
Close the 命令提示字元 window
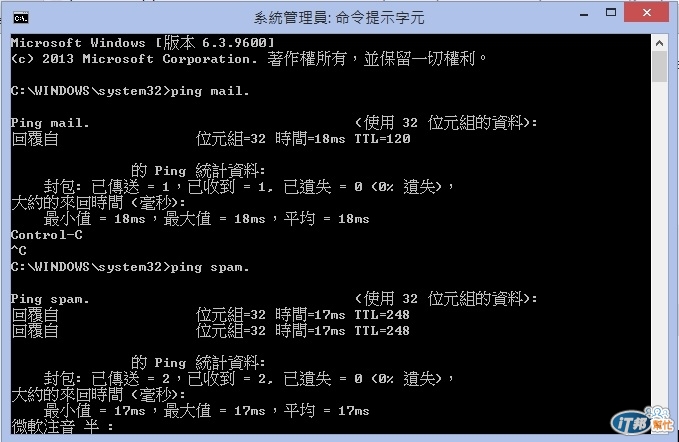pyautogui.click(x=647, y=13)
